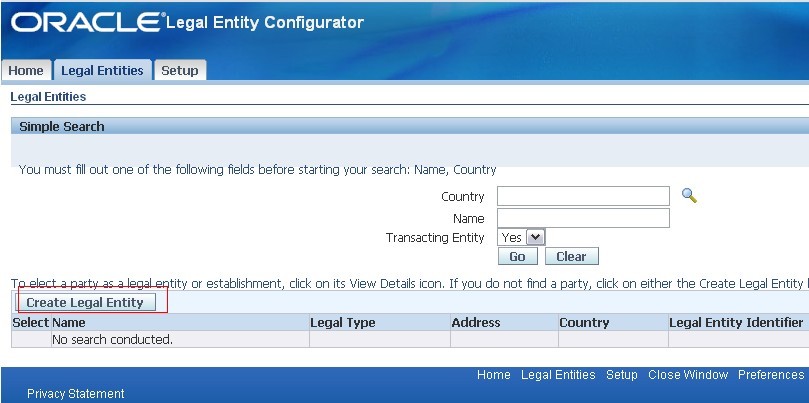This screenshot has width=809, height=403.
Task: Open the Setup tab
Action: pyautogui.click(x=180, y=71)
